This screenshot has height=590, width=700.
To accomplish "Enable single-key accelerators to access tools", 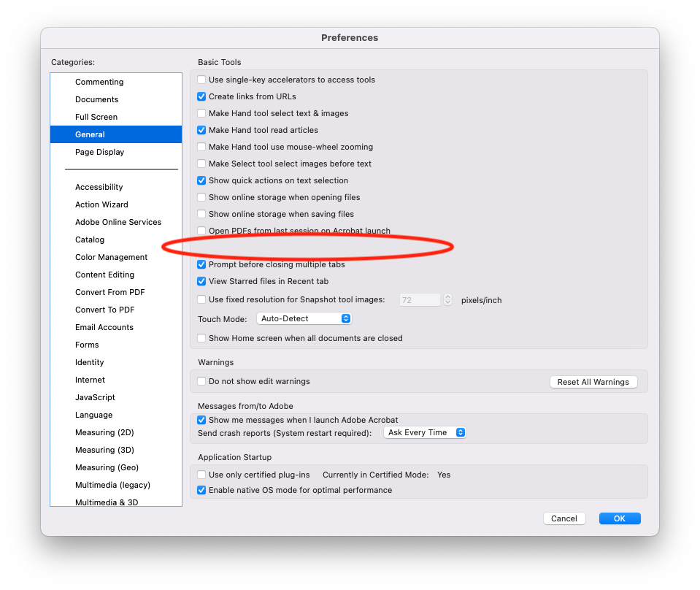I will (x=201, y=80).
